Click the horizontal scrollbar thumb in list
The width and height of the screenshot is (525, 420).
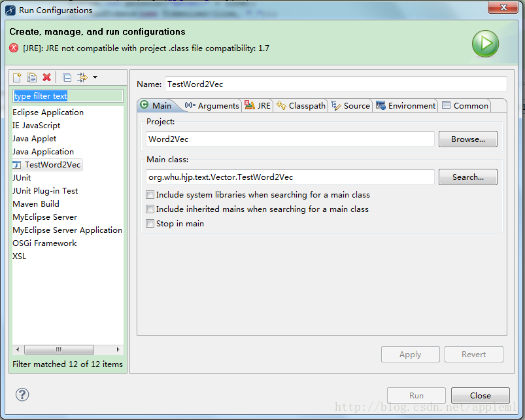59,349
